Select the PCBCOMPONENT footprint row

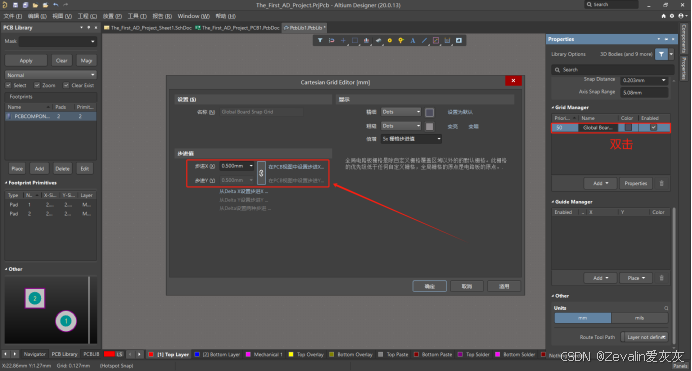(x=50, y=116)
